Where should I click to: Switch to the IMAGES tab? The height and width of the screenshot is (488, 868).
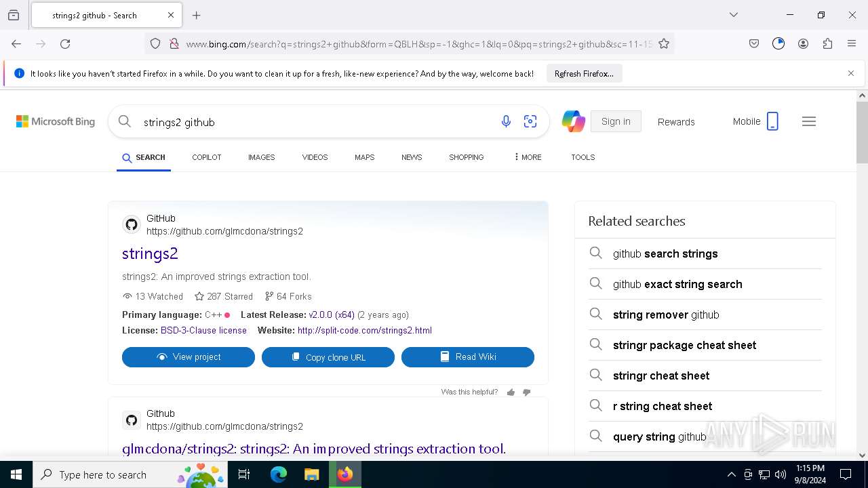[x=262, y=157]
